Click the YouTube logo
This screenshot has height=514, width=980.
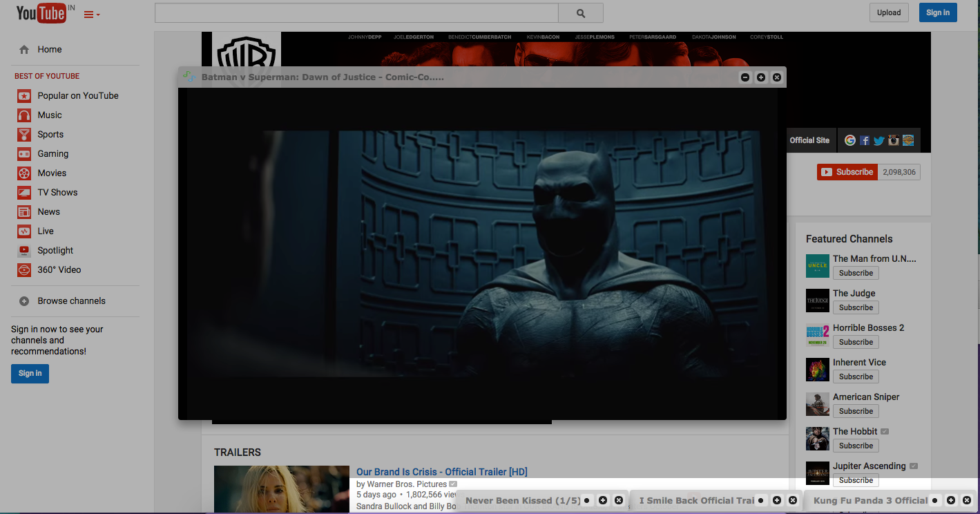tap(41, 13)
